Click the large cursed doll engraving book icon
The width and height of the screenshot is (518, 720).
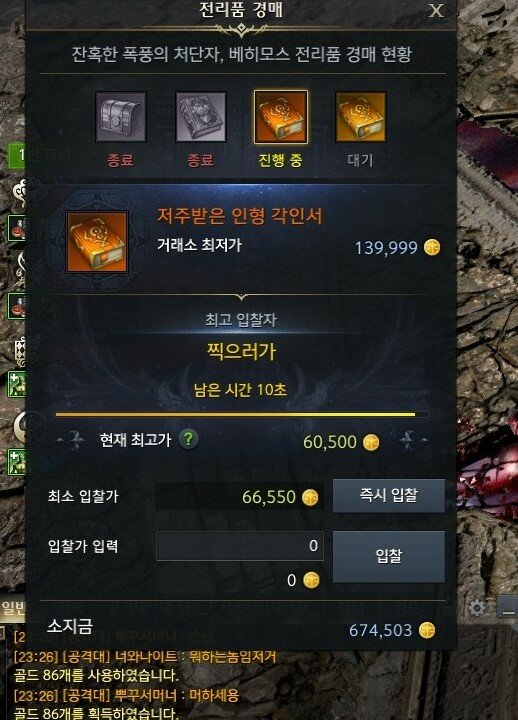coord(97,242)
